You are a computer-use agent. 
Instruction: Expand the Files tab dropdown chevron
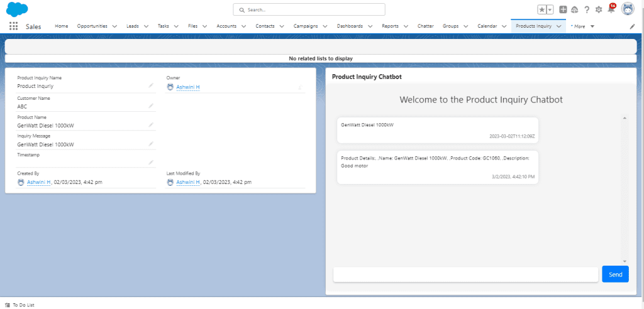tap(204, 26)
